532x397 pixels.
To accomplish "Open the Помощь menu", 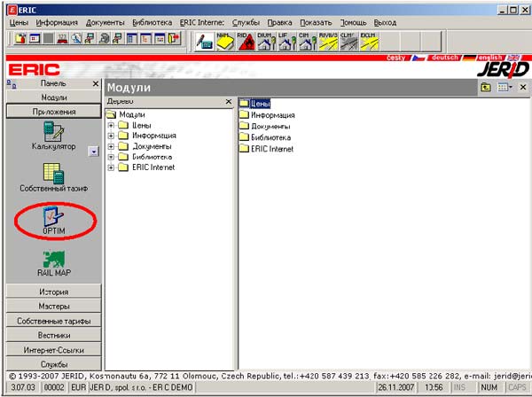I will click(354, 23).
